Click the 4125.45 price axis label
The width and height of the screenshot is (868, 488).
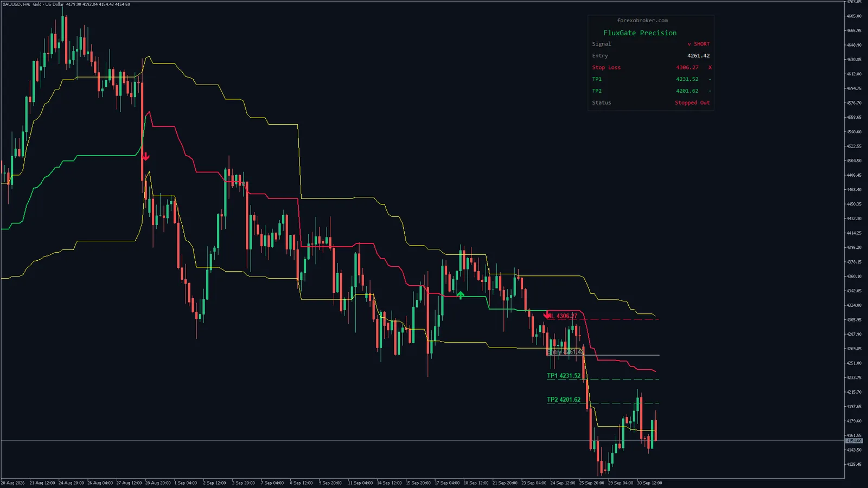[x=854, y=464]
